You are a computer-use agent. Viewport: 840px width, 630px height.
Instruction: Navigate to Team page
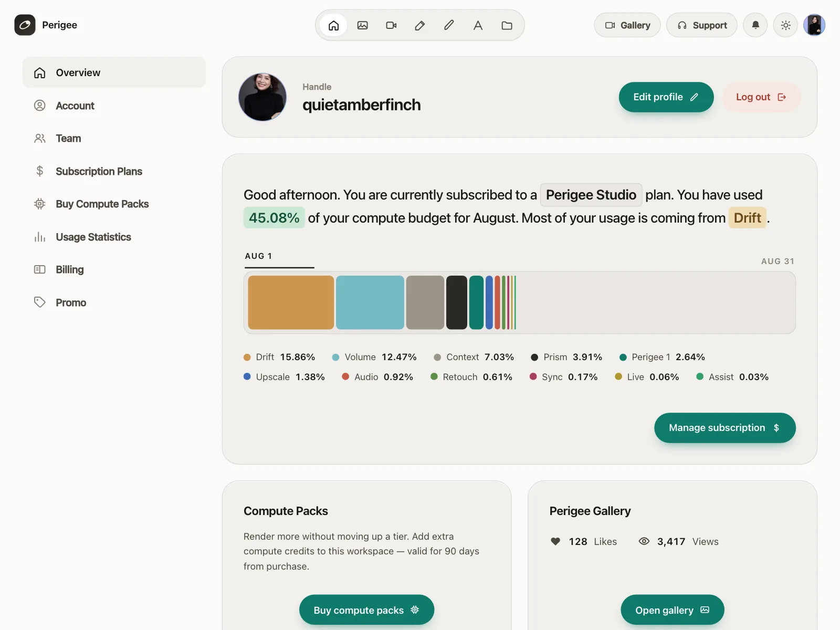coord(114,138)
